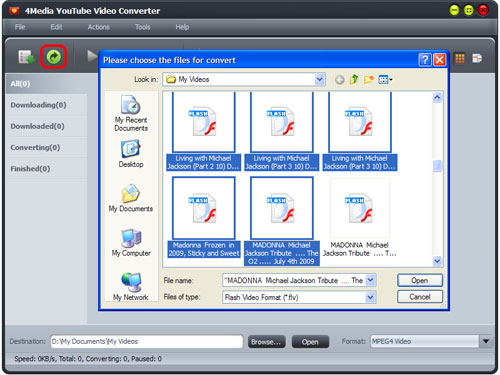Expand the Look in My Videos dropdown
This screenshot has width=500, height=375.
click(x=319, y=79)
